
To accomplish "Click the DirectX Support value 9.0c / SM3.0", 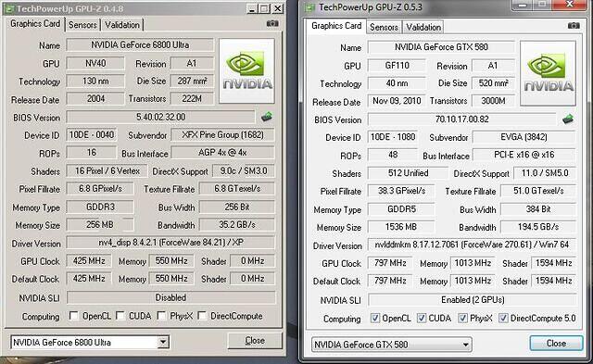I will [244, 170].
